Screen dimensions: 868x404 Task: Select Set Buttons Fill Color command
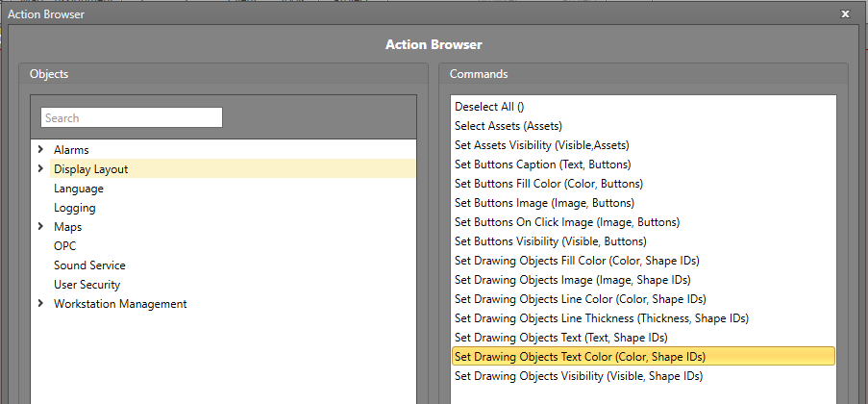548,184
